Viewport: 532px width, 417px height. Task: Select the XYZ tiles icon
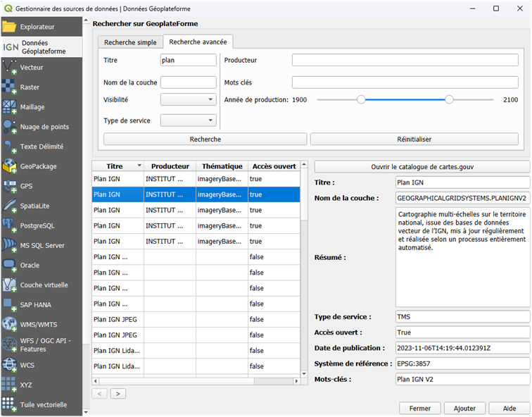tap(9, 385)
